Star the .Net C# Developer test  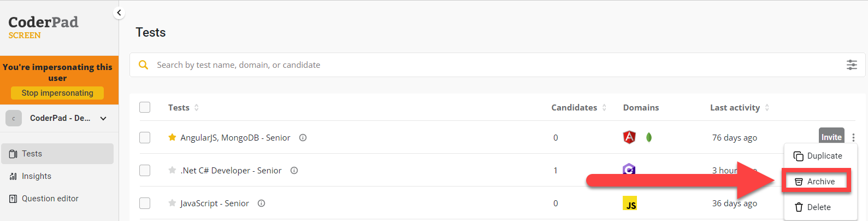point(172,170)
